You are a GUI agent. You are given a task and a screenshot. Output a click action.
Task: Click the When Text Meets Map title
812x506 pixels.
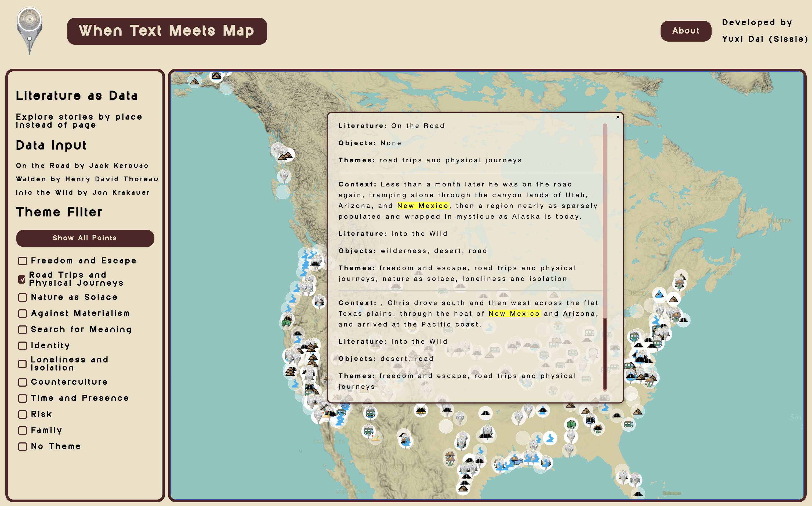click(x=167, y=31)
